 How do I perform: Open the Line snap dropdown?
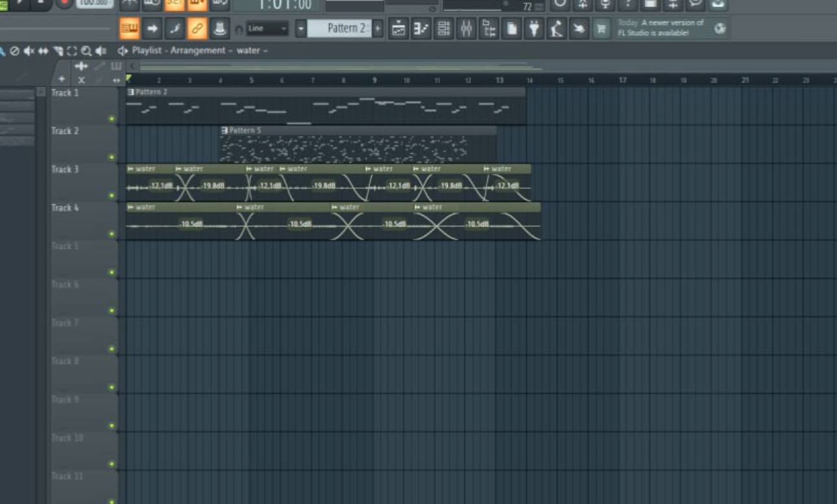point(267,29)
